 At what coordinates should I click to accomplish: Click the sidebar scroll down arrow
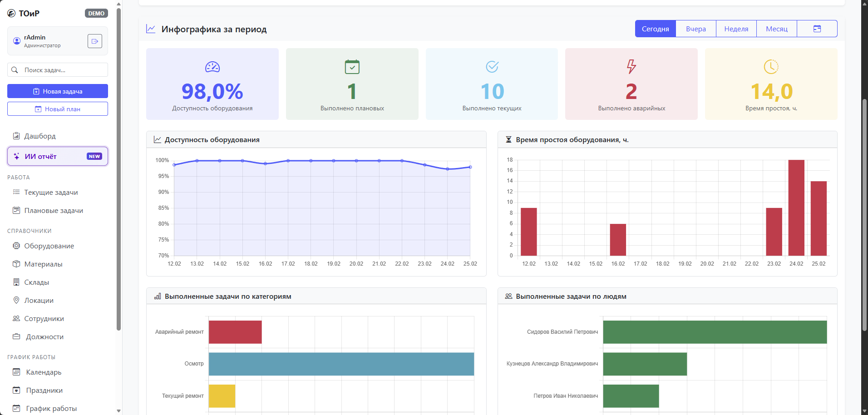coord(118,410)
